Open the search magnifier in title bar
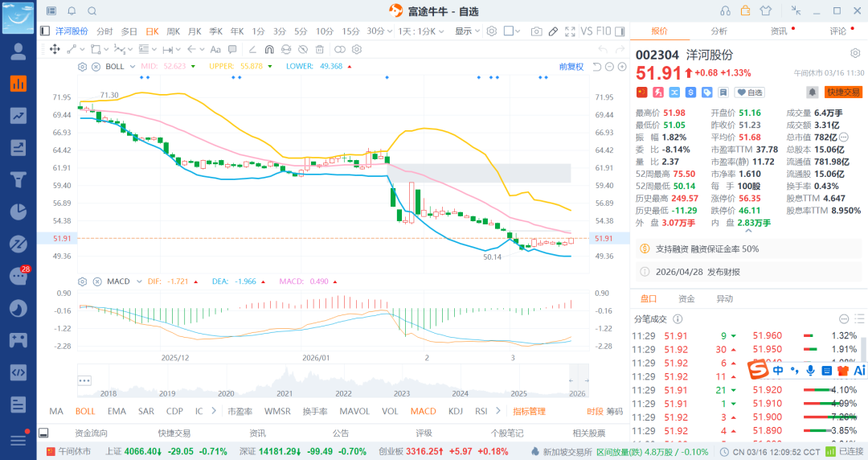 click(x=92, y=11)
